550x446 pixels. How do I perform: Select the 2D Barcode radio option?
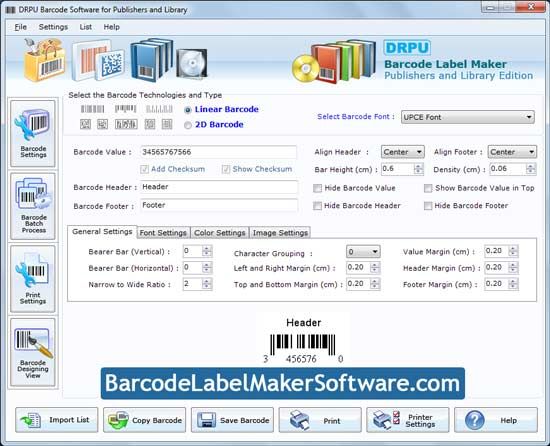point(188,125)
